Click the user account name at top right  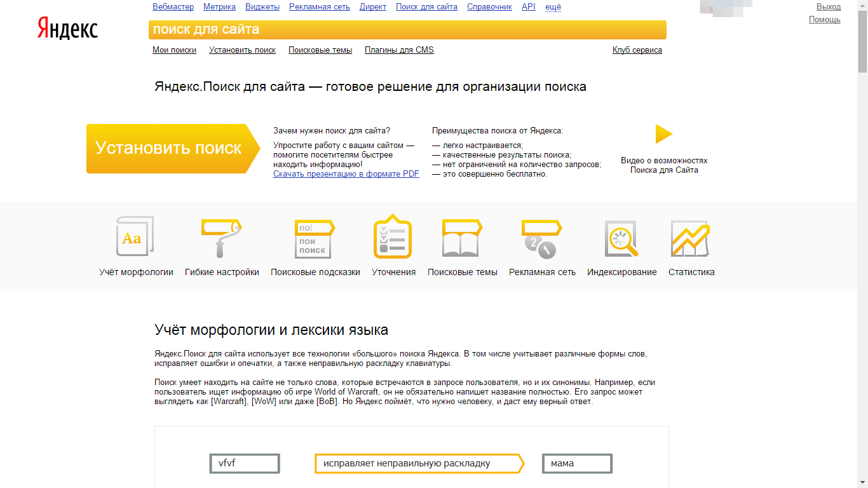(x=726, y=7)
